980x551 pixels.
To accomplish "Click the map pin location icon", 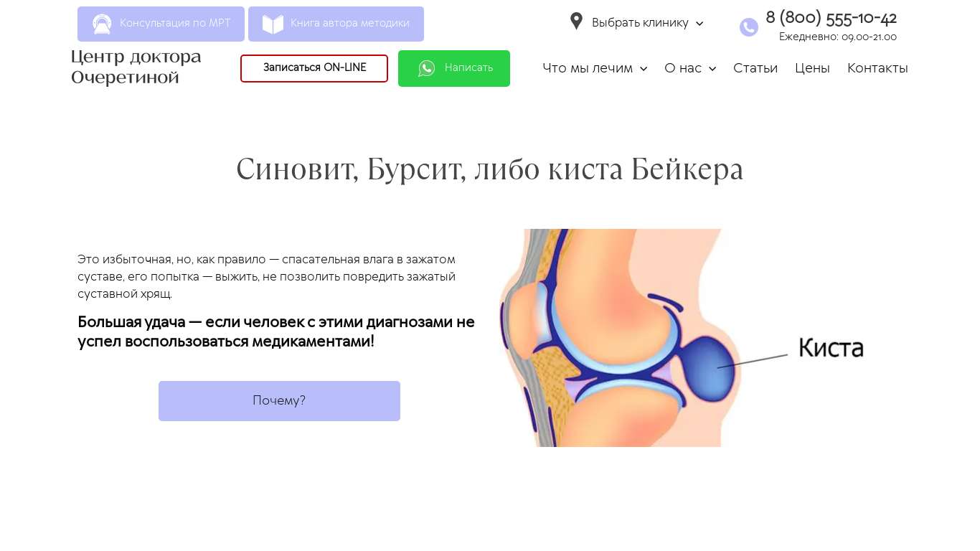I will [576, 22].
